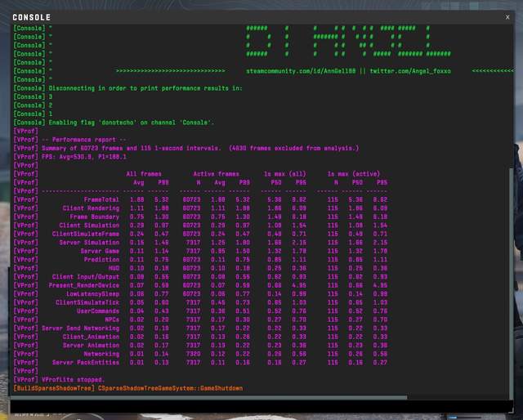
Task: Click the '1s max (active)' column header
Action: pos(354,174)
